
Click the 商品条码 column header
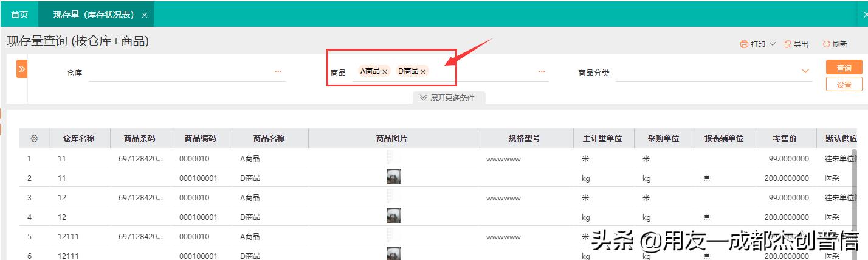(140, 138)
